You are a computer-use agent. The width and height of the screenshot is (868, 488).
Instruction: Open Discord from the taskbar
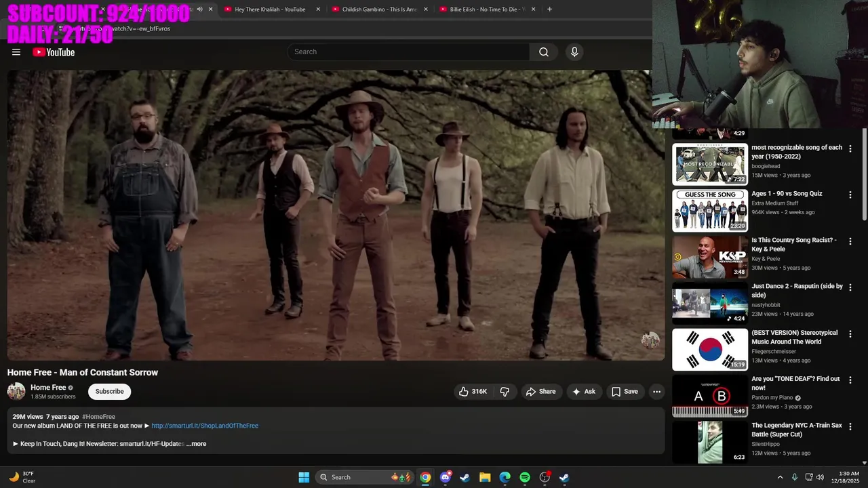[445, 477]
